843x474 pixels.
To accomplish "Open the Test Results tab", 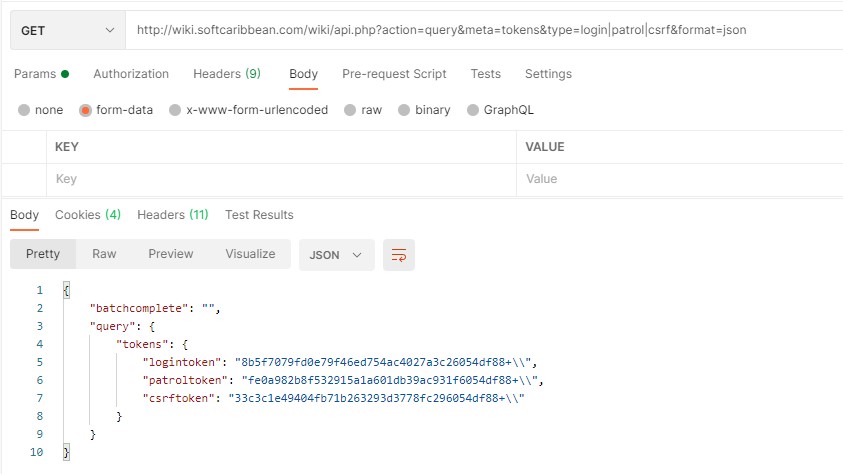I will [x=259, y=215].
